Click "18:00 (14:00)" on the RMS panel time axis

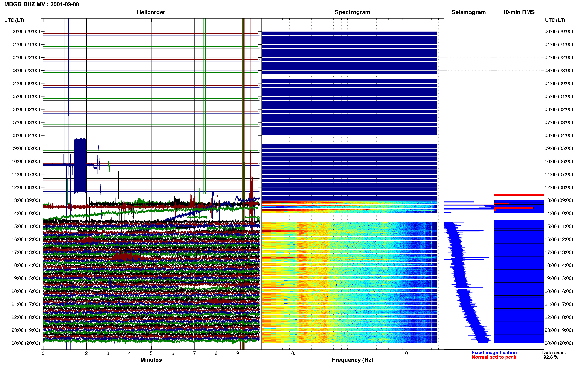pos(559,265)
